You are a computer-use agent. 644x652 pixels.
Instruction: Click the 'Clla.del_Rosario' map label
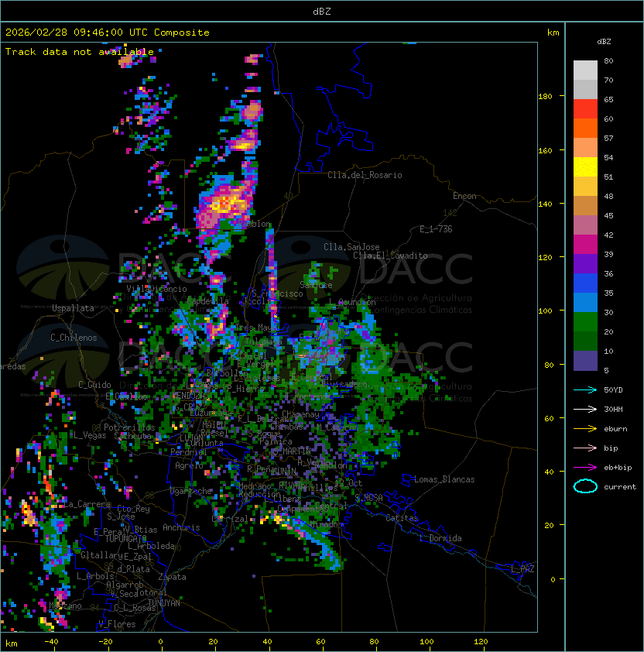(365, 175)
